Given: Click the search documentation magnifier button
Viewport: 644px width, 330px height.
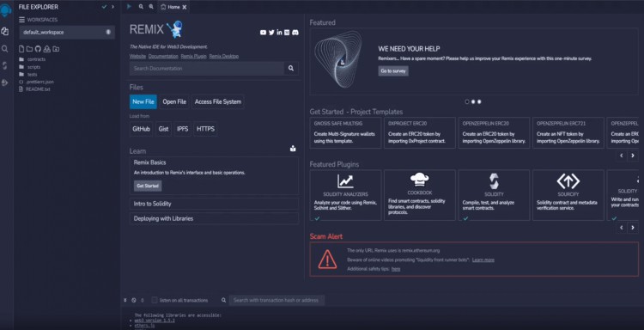Looking at the screenshot, I should point(291,68).
